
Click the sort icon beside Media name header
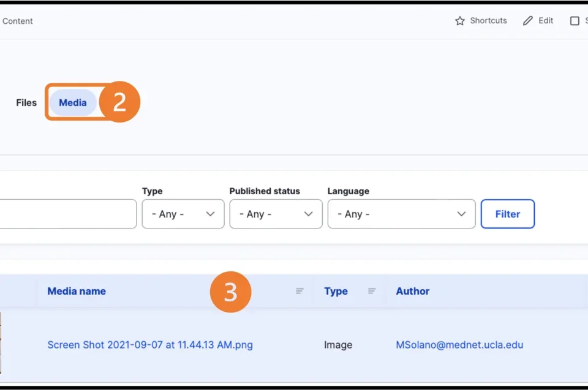click(300, 291)
